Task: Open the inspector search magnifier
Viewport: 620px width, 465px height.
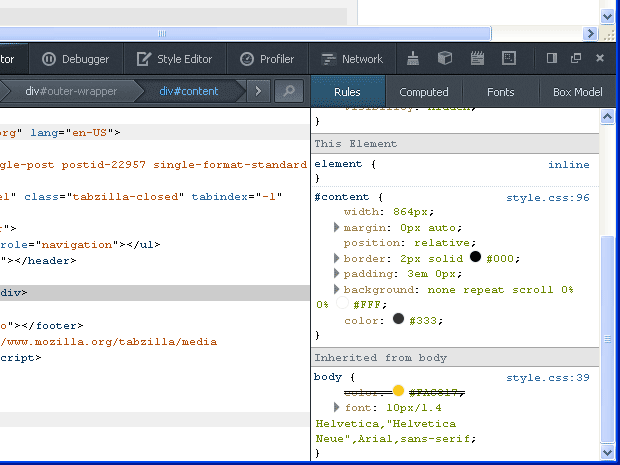Action: tap(289, 91)
